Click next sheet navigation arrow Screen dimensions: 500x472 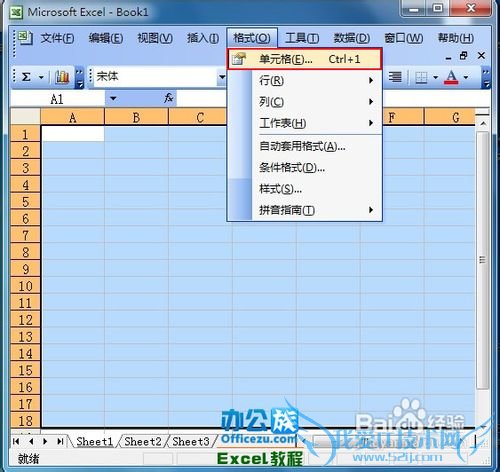(45, 441)
